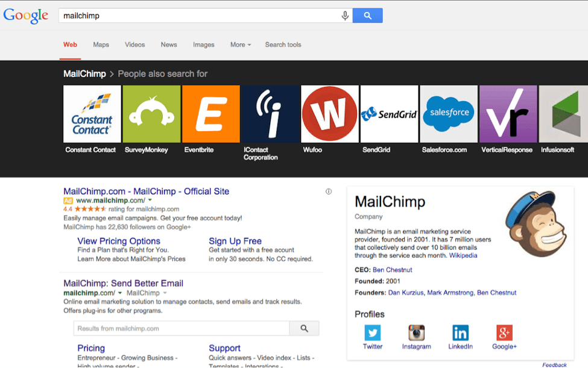
Task: Open MailChimp Google+ profile icon
Action: coord(504,332)
